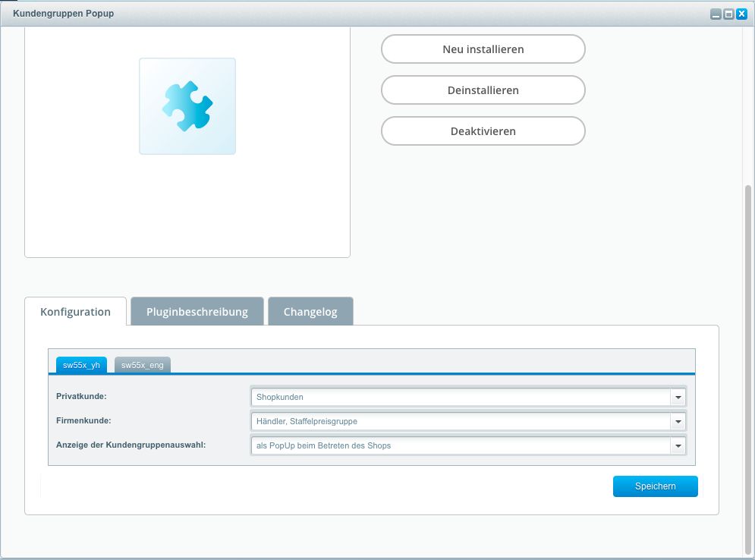Screen dimensions: 755x560
Task: Click the field showing als PopUp beim Betreten
Action: (460, 446)
